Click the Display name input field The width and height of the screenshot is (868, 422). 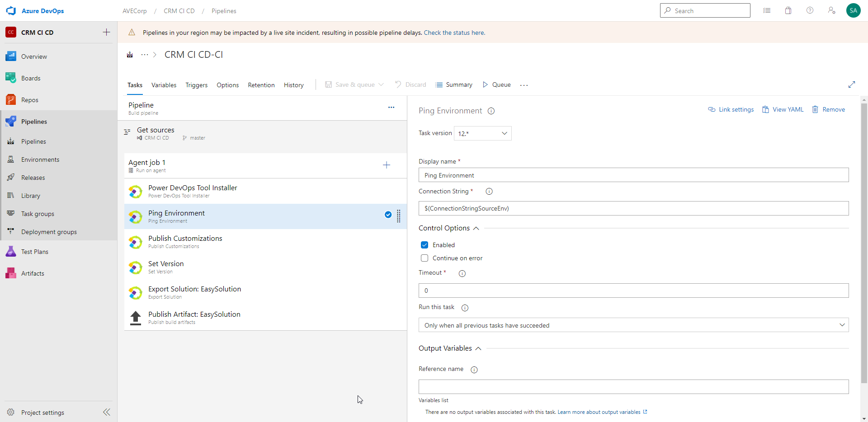coord(633,175)
